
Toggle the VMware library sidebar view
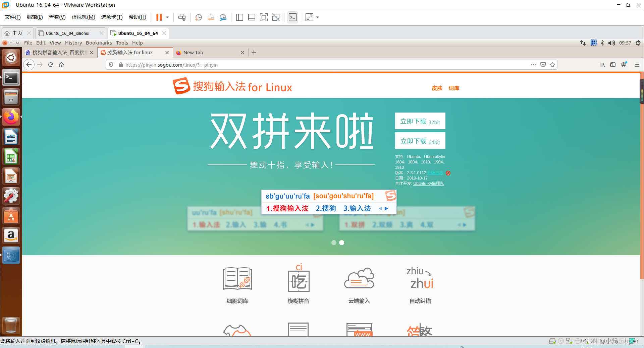point(239,17)
